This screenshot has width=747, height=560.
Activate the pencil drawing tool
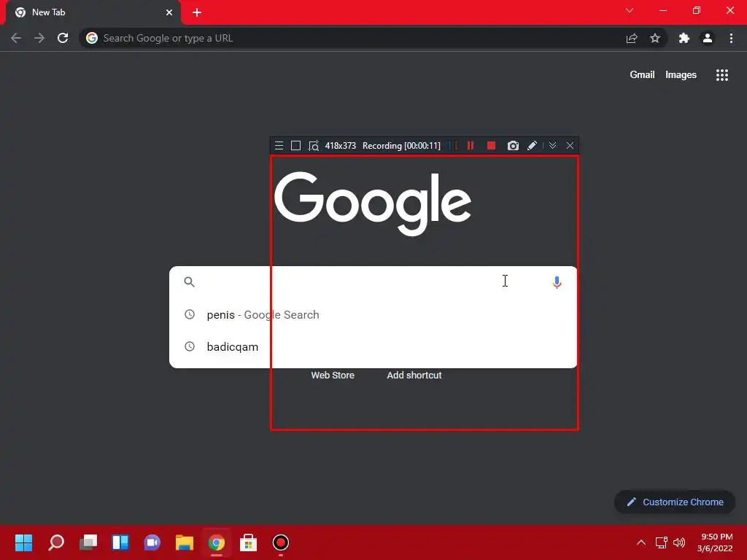(532, 146)
